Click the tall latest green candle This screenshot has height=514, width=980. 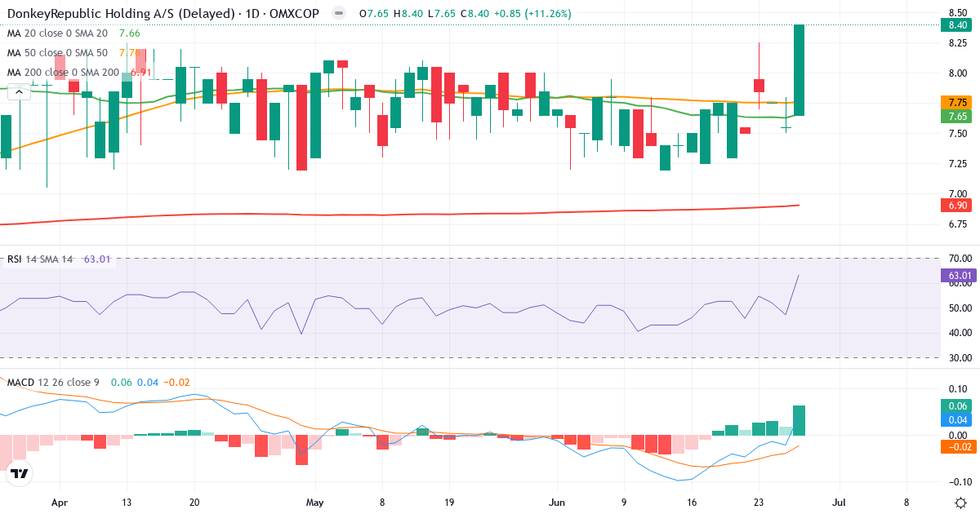click(x=800, y=70)
